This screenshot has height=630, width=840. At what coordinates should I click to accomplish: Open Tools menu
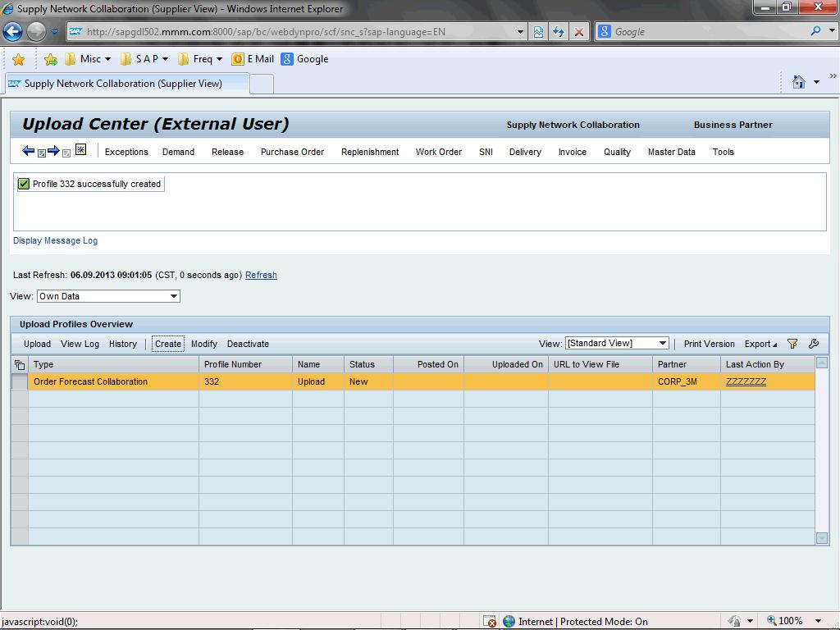click(724, 152)
